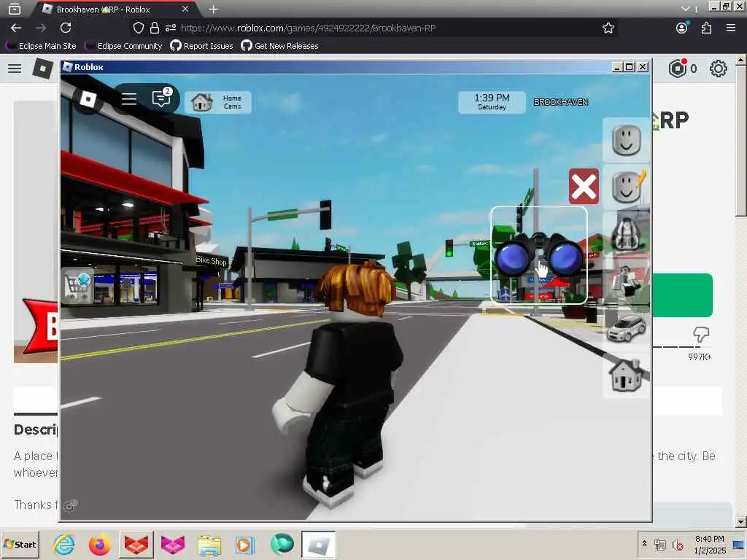
Task: Click the 1:39 PM Saturday time panel
Action: [492, 102]
